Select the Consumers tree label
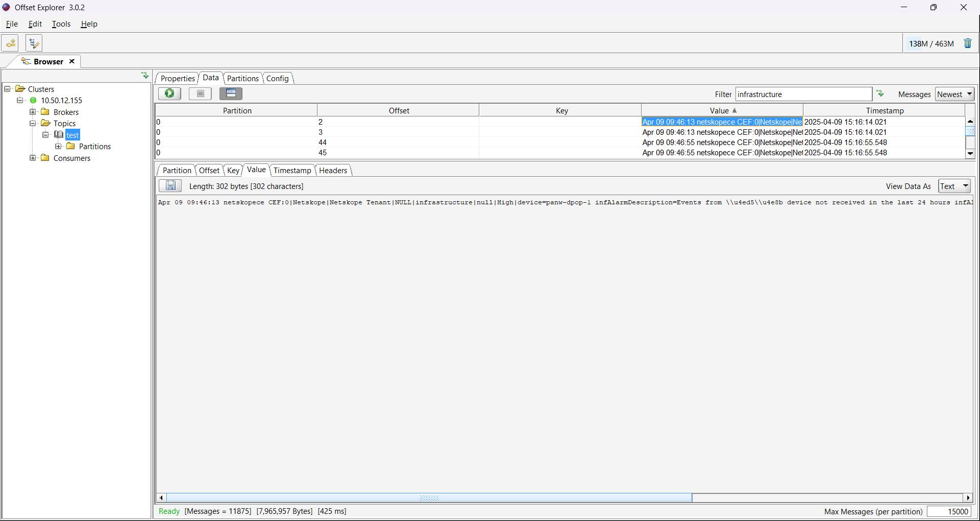Image resolution: width=980 pixels, height=521 pixels. tap(71, 158)
